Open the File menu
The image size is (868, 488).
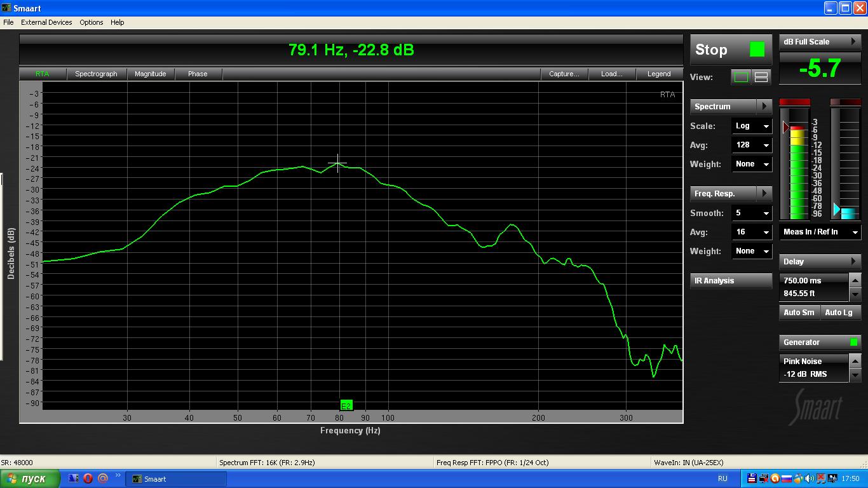pyautogui.click(x=8, y=22)
